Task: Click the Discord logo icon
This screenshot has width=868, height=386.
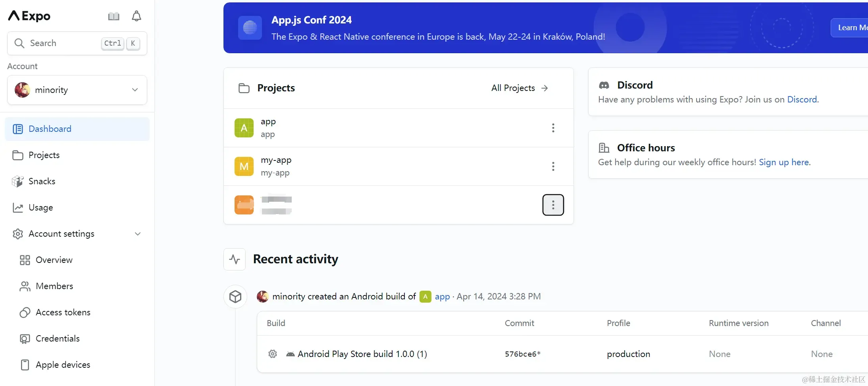Action: pos(604,85)
